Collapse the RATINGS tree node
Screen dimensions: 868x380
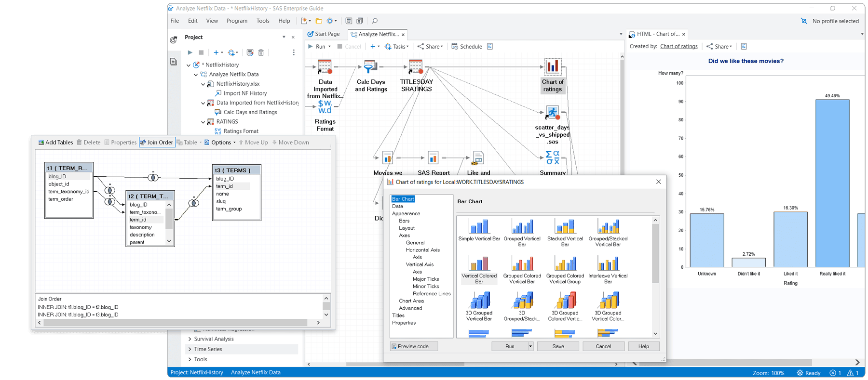point(203,122)
